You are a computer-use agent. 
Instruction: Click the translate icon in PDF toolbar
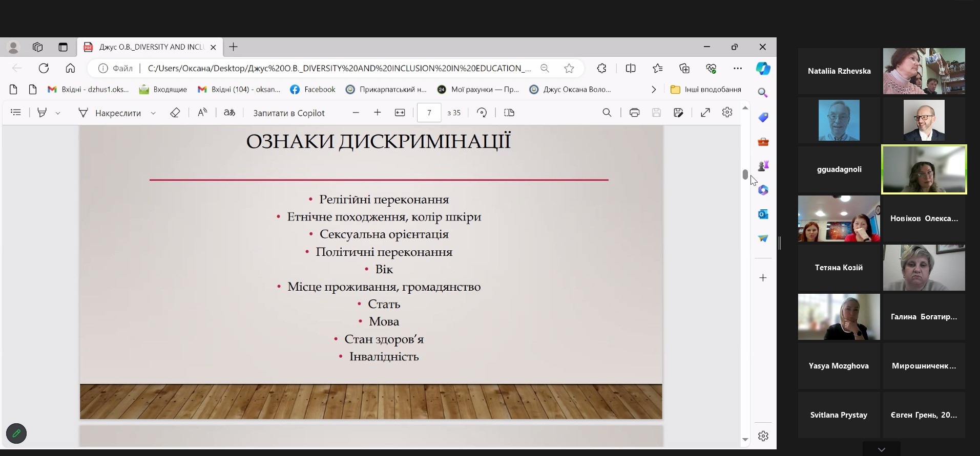tap(230, 113)
